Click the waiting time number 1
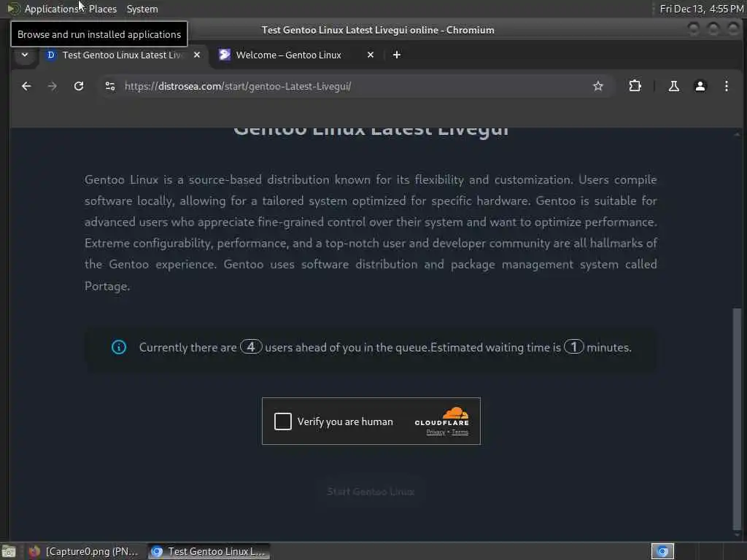Screen dimensions: 747x560 coord(573,346)
